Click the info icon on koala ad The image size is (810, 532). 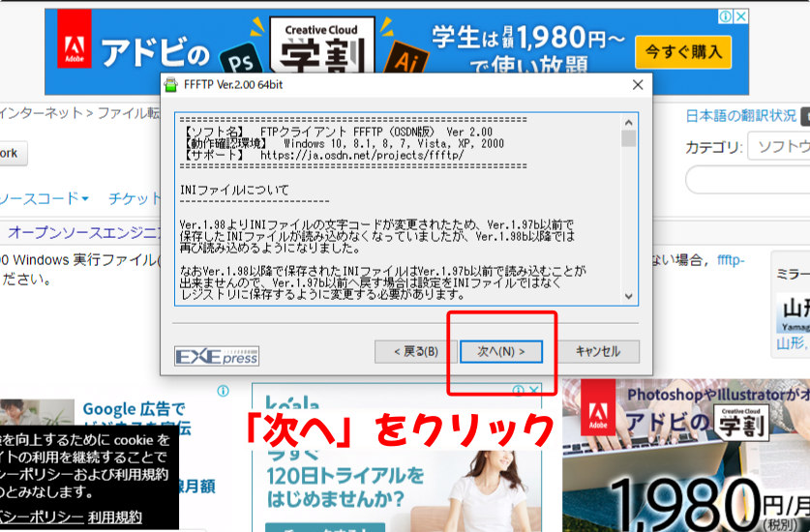coord(518,390)
